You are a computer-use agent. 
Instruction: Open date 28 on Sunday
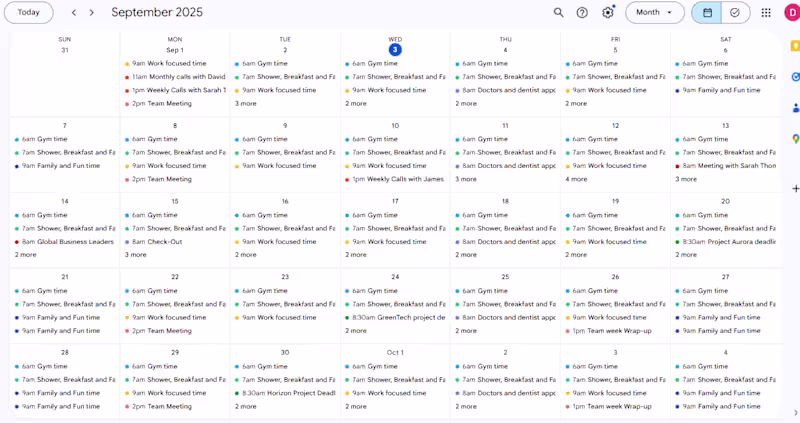click(65, 353)
